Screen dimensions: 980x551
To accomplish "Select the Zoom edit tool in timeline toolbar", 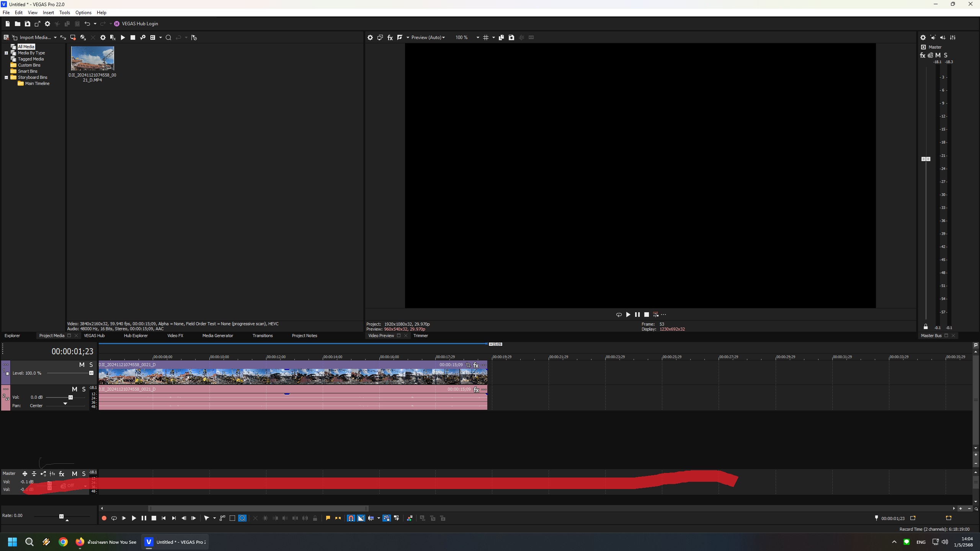I will point(242,518).
